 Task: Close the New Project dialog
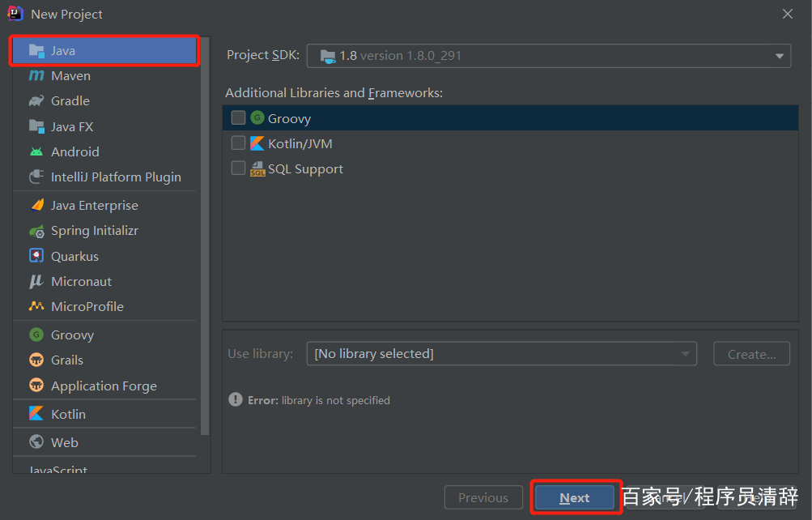coord(787,14)
